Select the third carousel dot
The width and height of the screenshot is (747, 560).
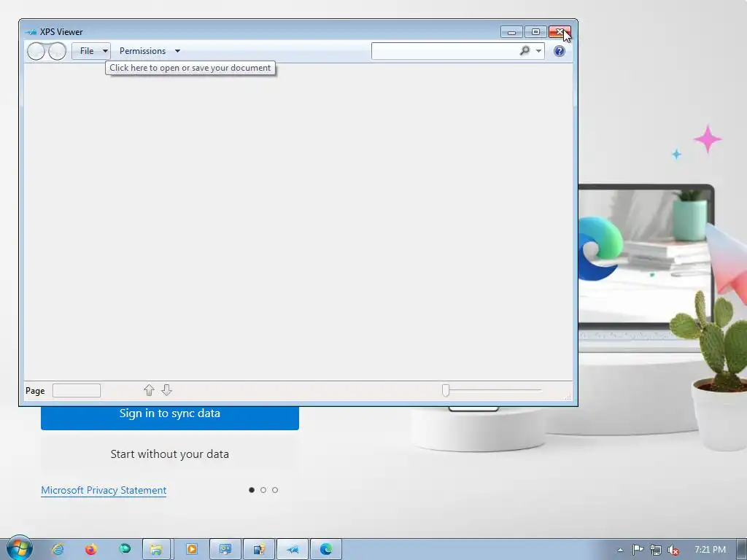tap(275, 490)
